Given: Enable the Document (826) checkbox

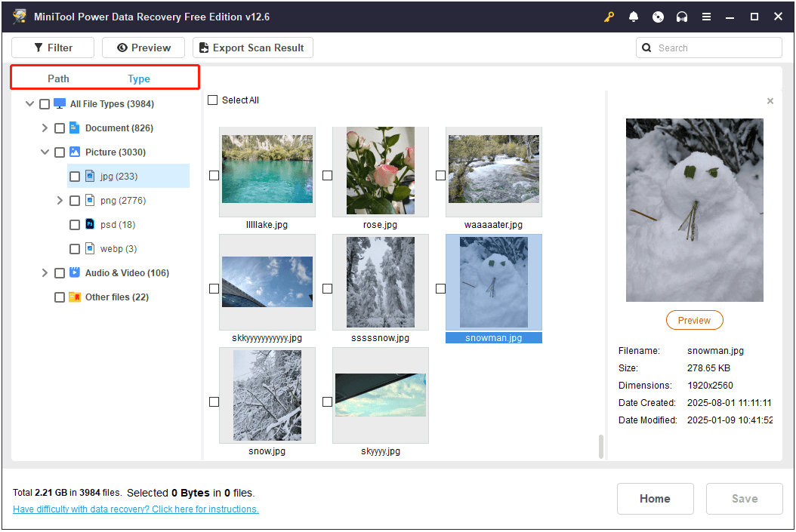Looking at the screenshot, I should pos(60,128).
